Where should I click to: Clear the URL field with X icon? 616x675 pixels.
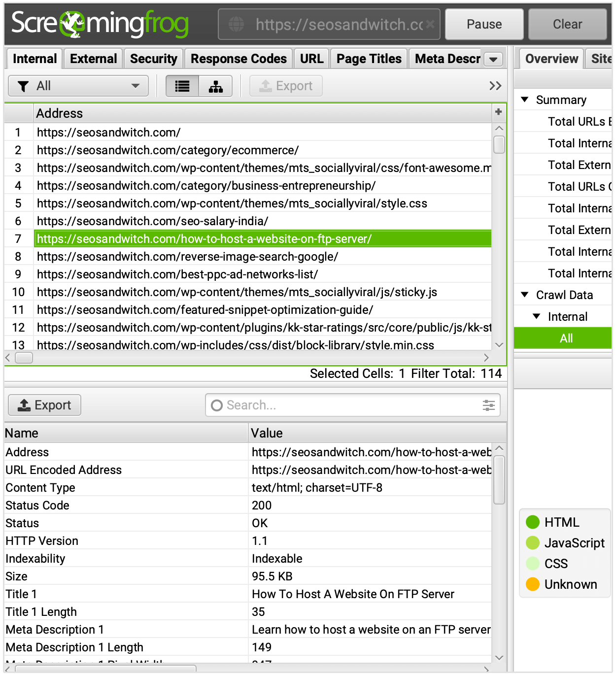click(x=430, y=24)
